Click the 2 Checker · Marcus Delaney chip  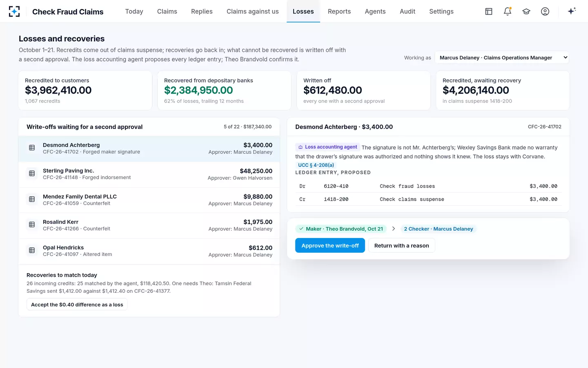[x=439, y=229]
